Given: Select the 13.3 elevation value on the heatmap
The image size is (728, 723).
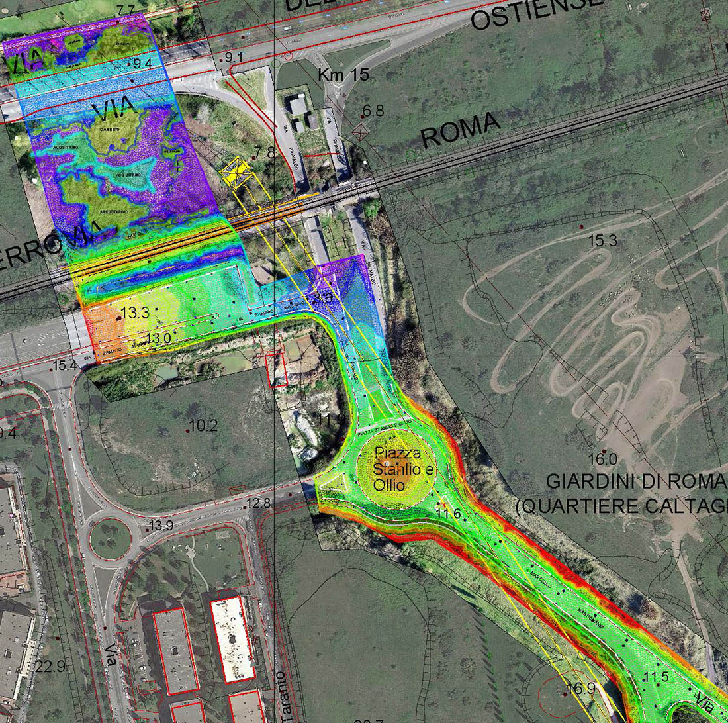Looking at the screenshot, I should (135, 312).
